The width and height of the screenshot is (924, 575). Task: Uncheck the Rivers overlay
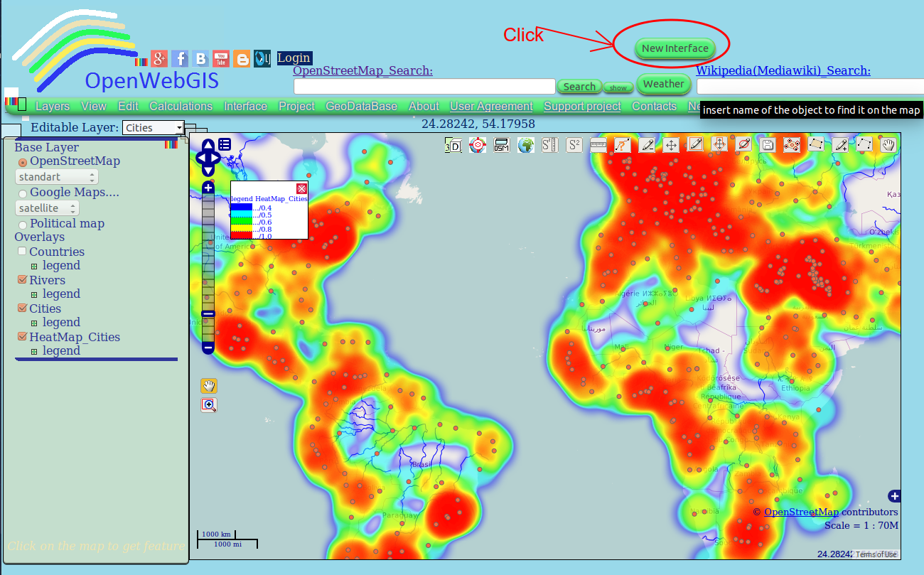coord(21,279)
